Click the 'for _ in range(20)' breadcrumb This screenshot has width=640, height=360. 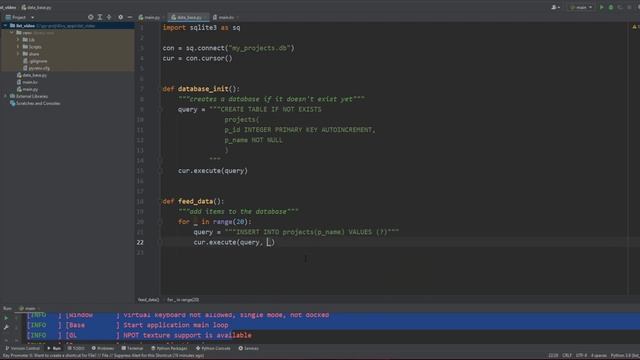pyautogui.click(x=183, y=300)
